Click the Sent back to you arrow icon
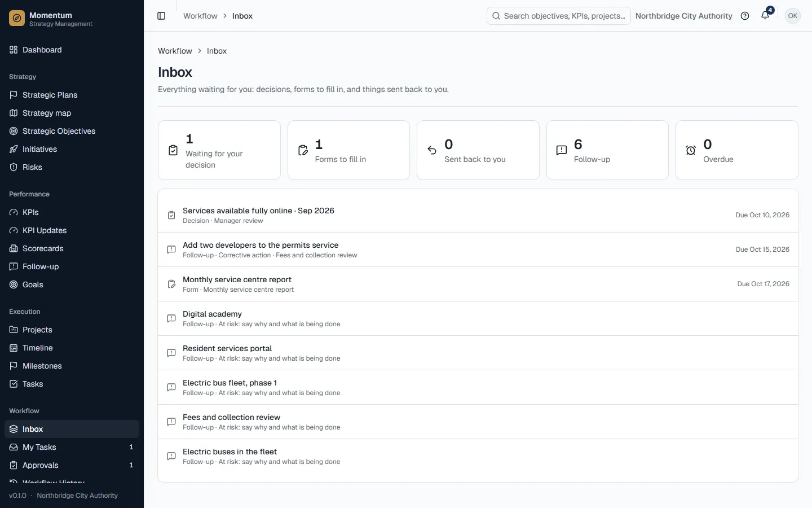This screenshot has width=812, height=508. pos(432,150)
